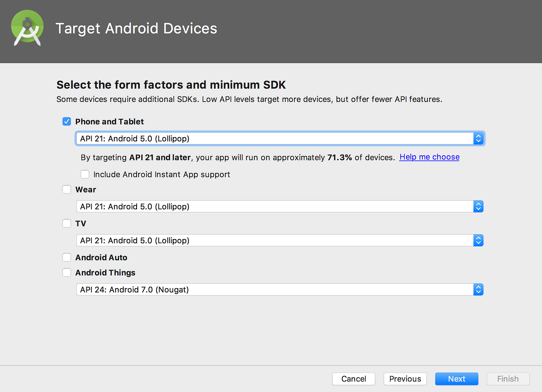Click the Cancel button
542x392 pixels.
click(x=353, y=379)
